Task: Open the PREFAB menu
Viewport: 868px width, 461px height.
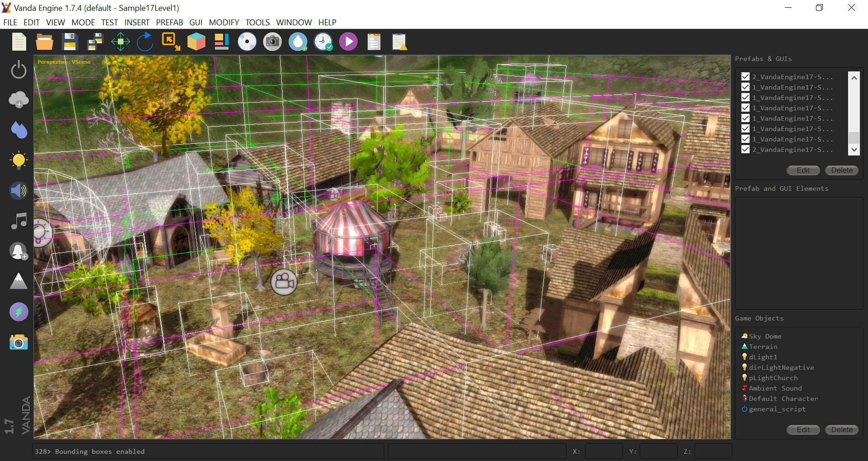Action: pos(170,22)
